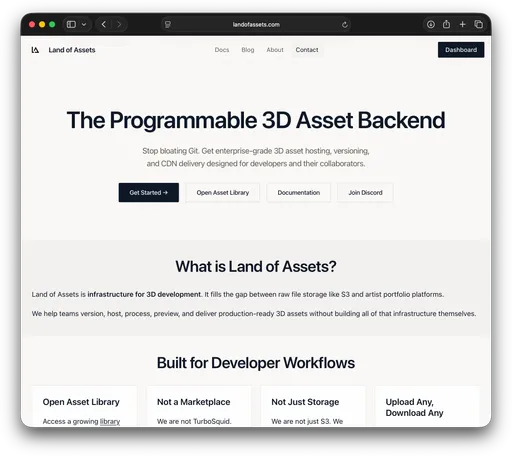
Task: Show Safari downloads
Action: (431, 24)
